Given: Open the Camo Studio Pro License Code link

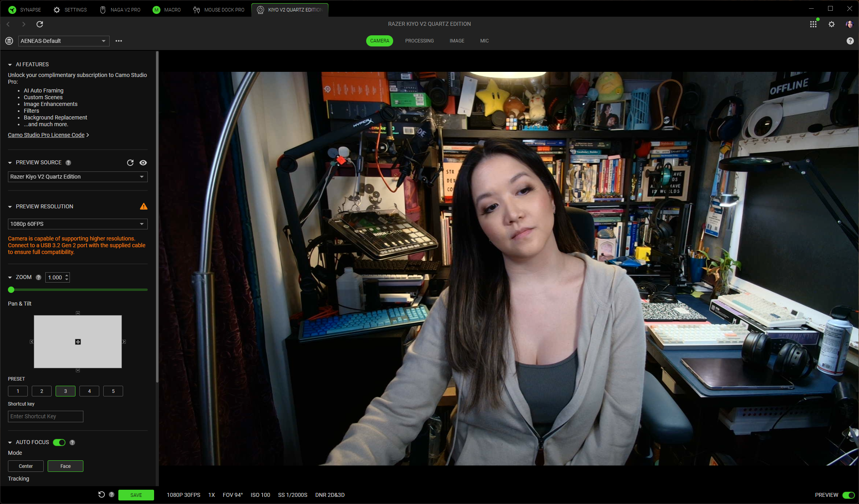Looking at the screenshot, I should point(46,135).
